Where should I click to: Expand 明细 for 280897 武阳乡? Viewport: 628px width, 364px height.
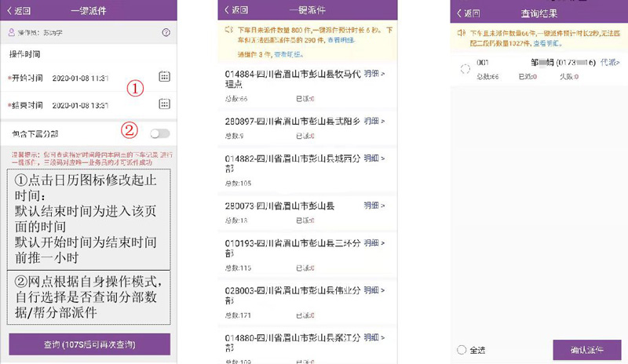click(x=374, y=121)
